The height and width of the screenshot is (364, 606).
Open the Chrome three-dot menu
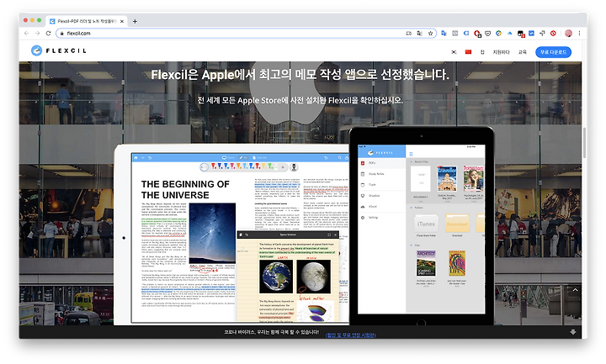click(579, 33)
